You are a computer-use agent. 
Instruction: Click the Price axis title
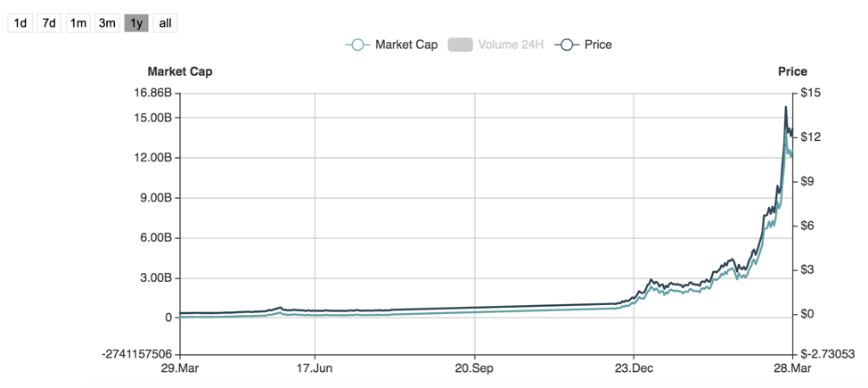[792, 71]
